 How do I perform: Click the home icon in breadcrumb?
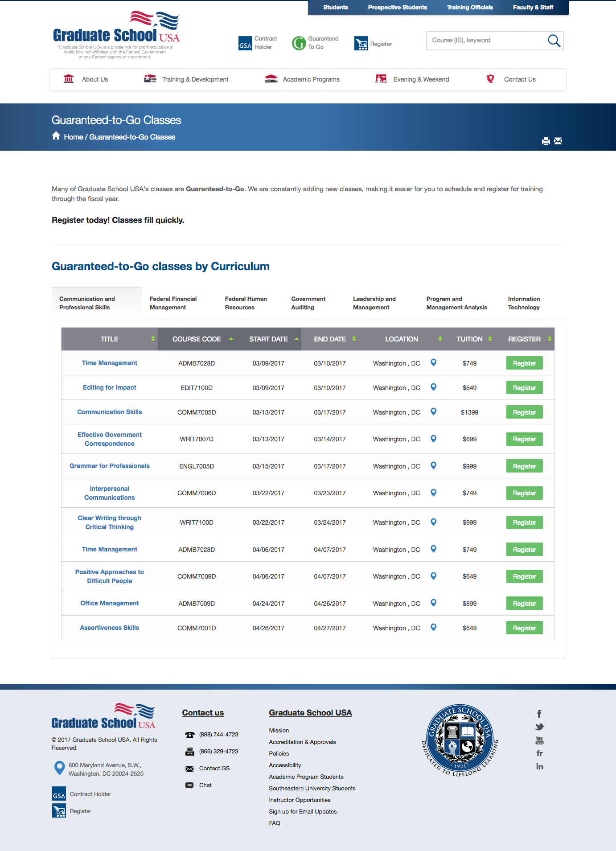[56, 136]
